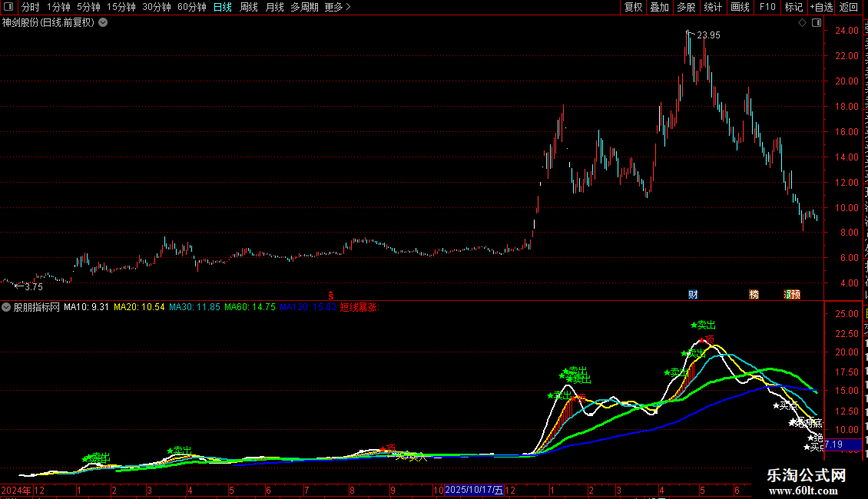
Task: Click the 标记 mark button
Action: (793, 7)
